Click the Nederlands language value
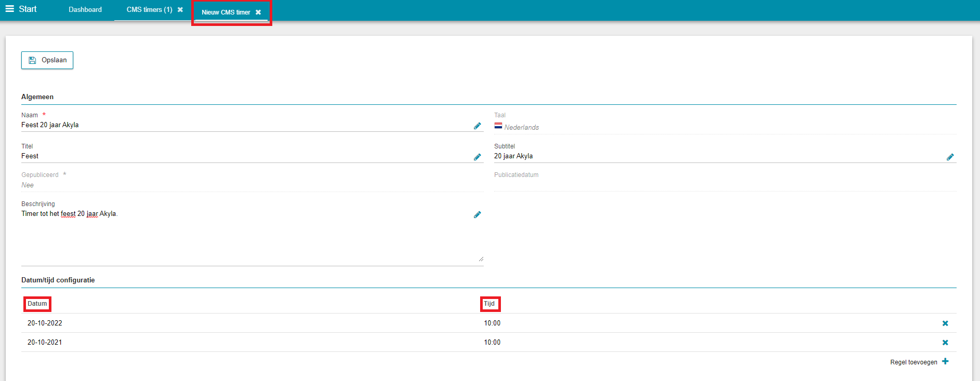Viewport: 980px width, 381px height. pos(522,127)
